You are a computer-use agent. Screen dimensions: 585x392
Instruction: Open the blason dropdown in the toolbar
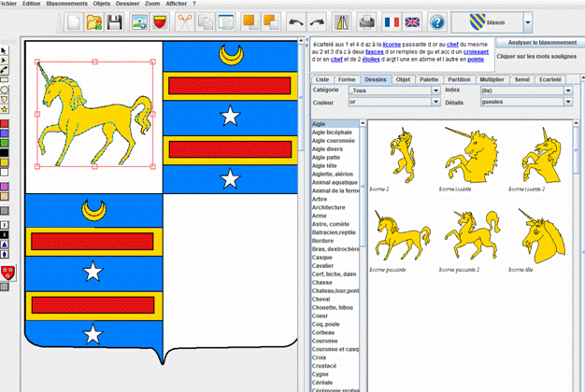(x=527, y=21)
